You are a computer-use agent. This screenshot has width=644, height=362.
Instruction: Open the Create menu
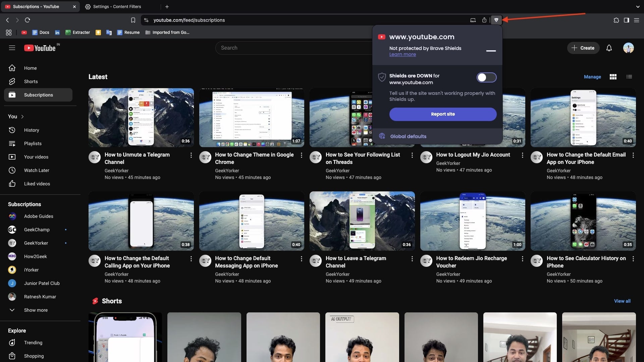click(x=583, y=48)
